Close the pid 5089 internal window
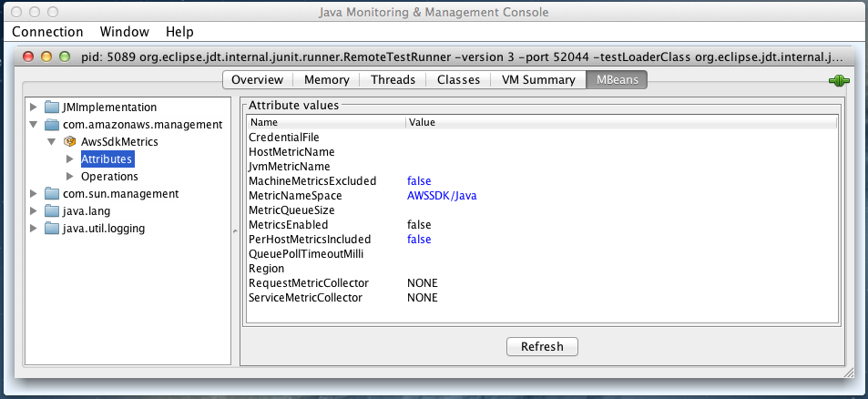 coord(28,56)
